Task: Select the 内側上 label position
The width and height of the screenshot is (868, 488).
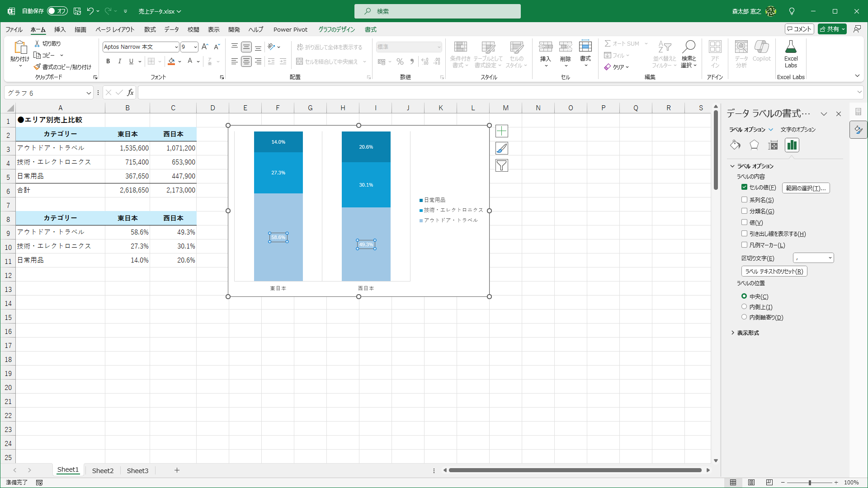Action: [744, 307]
